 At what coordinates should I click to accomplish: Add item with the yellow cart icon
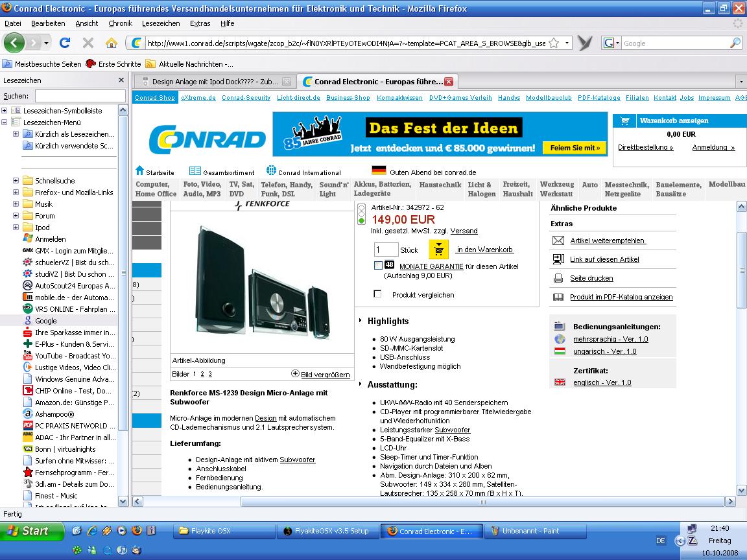tap(439, 249)
